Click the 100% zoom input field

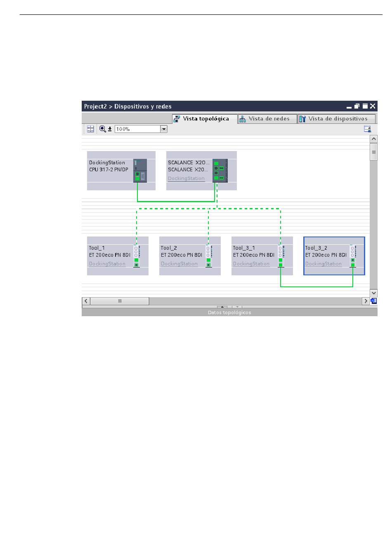coord(137,129)
